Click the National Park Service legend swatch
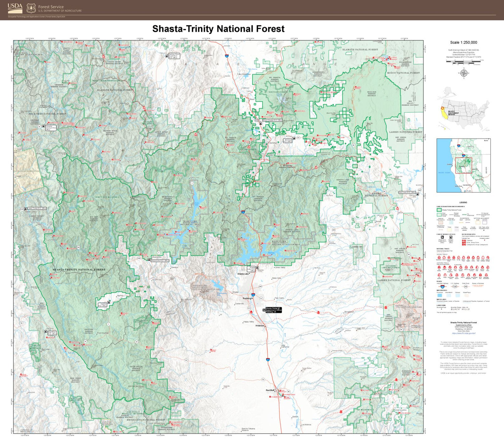Screen dimensions: 504x447 click(x=441, y=222)
